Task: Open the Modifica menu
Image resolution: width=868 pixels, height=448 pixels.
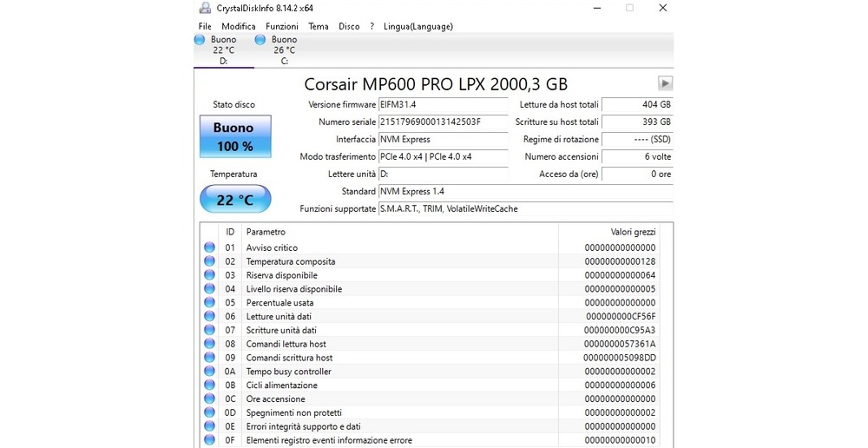Action: (239, 26)
